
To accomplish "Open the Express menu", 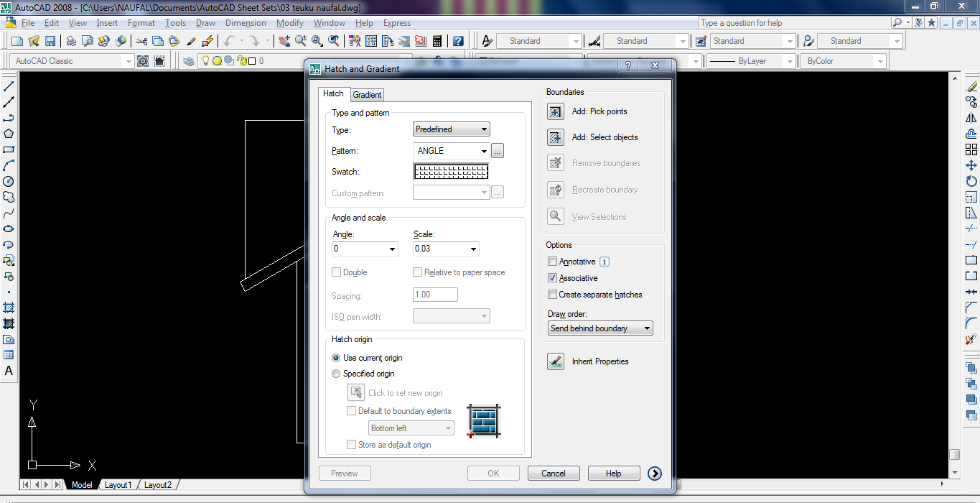I will (x=397, y=23).
